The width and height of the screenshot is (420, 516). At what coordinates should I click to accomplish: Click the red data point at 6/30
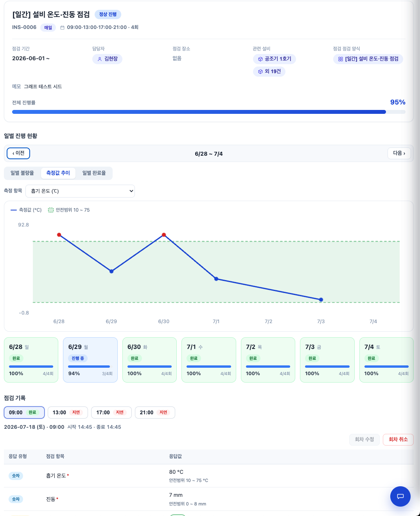[164, 235]
